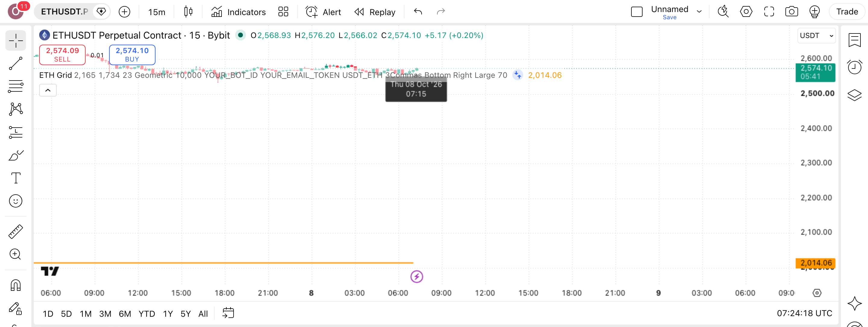Select the brush drawing tool
Image resolution: width=868 pixels, height=327 pixels.
(x=15, y=155)
